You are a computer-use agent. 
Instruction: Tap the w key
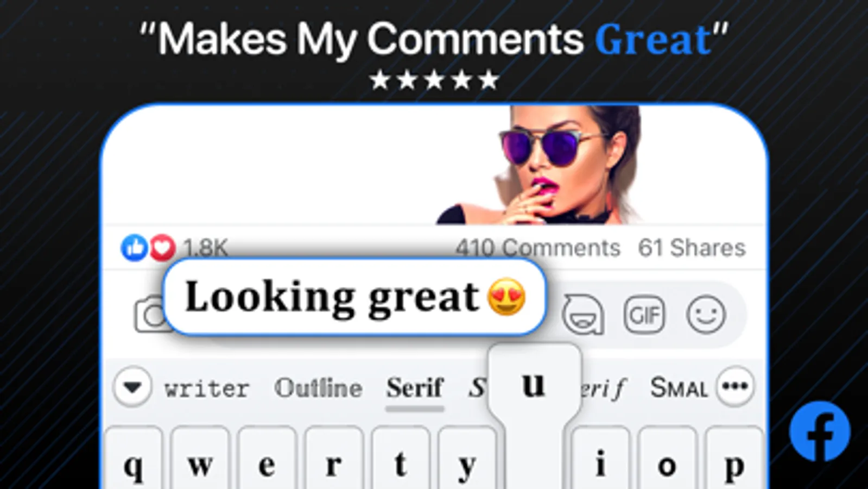[200, 459]
